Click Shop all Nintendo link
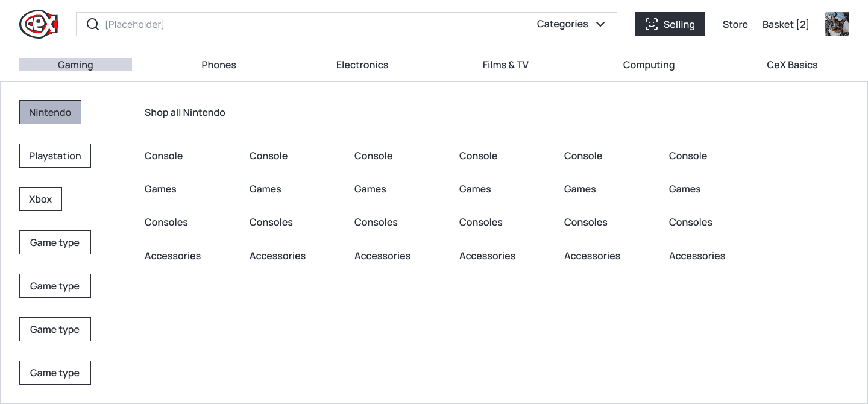 [x=185, y=112]
